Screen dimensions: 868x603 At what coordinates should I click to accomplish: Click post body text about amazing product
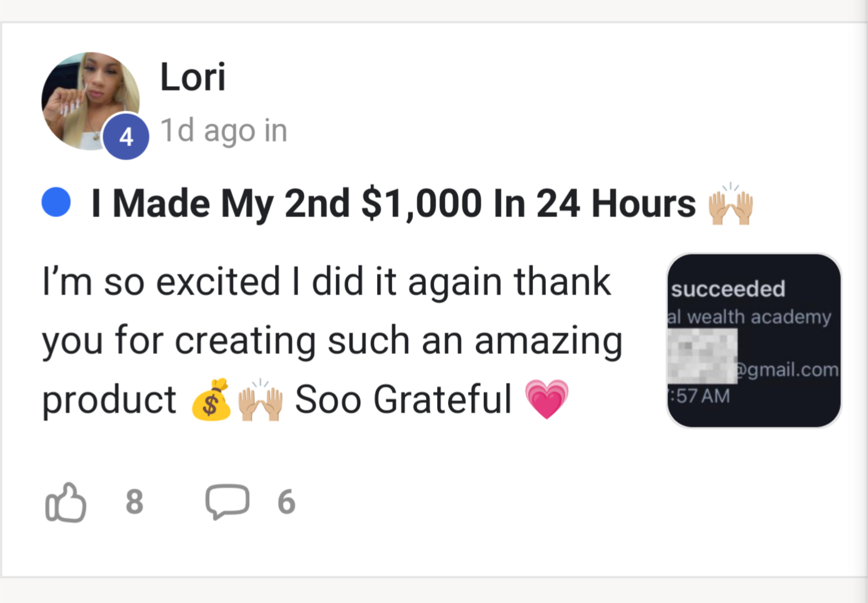(332, 340)
